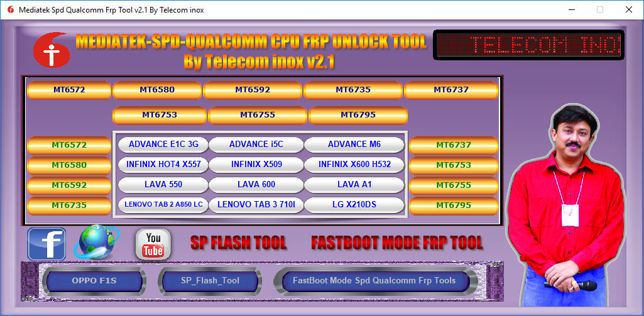Choose green MT6737 side button
Viewport: 644px width, 316px height.
point(454,146)
